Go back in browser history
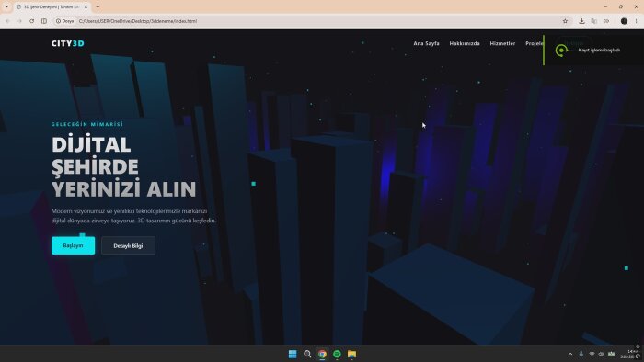 click(x=7, y=21)
